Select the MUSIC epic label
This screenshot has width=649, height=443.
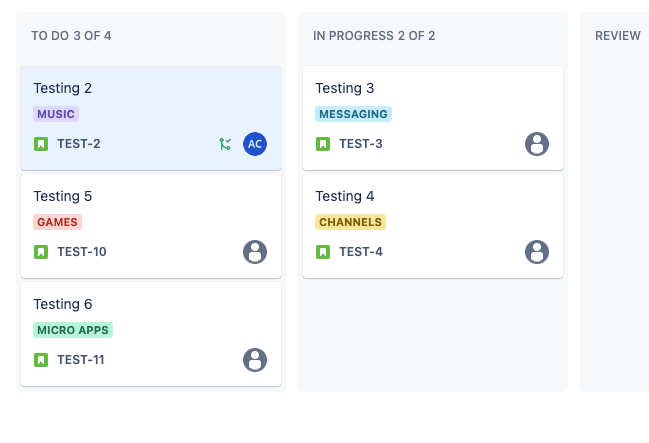tap(56, 114)
